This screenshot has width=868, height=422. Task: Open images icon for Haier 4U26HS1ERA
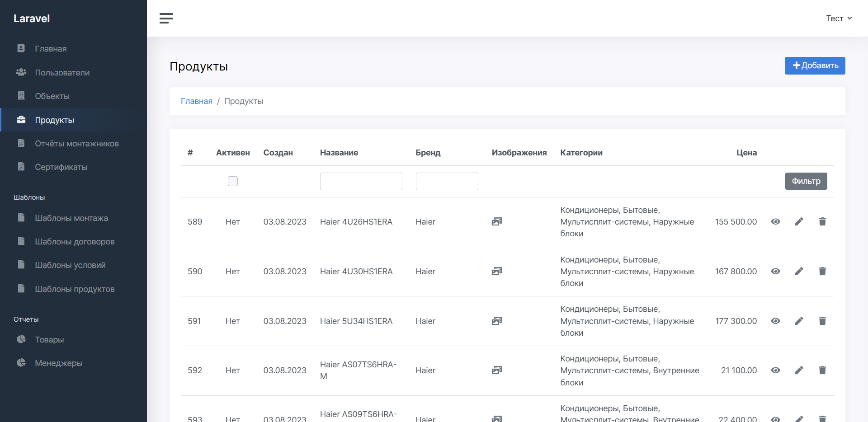(497, 221)
